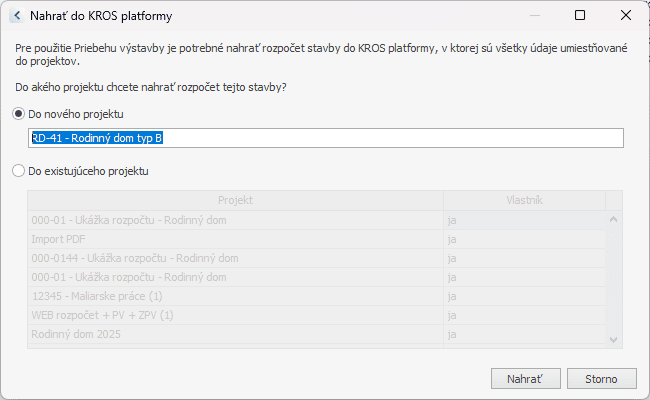650x400 pixels.
Task: Minimize the Nahrať do KROS platformy window
Action: click(x=536, y=16)
